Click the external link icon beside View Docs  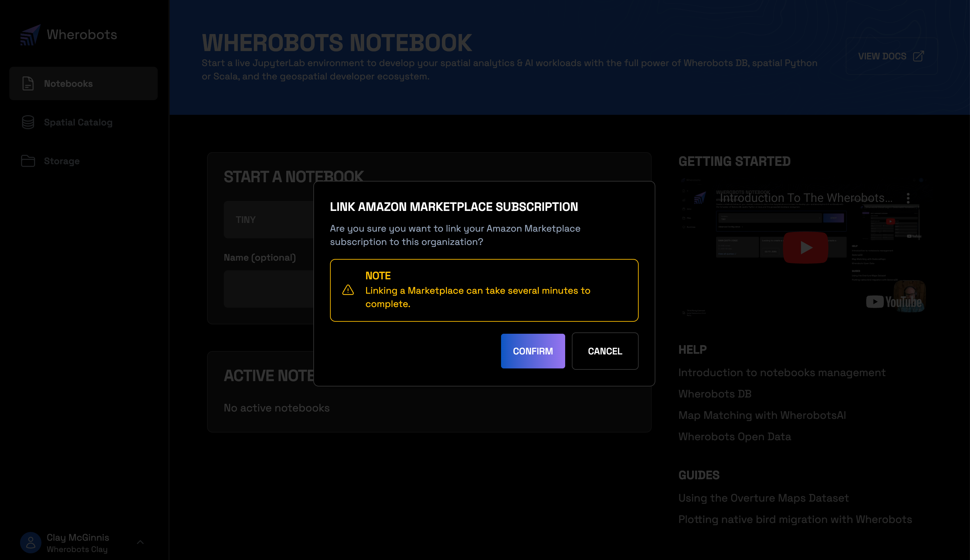click(x=919, y=56)
